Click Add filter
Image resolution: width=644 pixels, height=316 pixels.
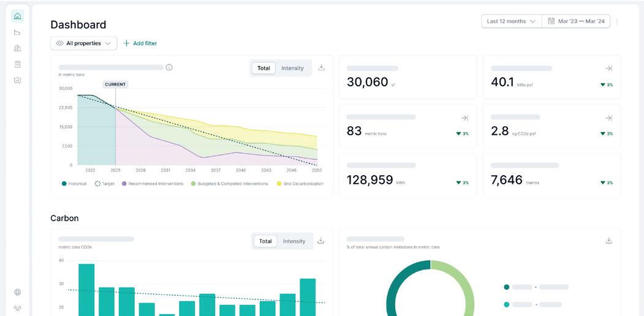click(140, 43)
